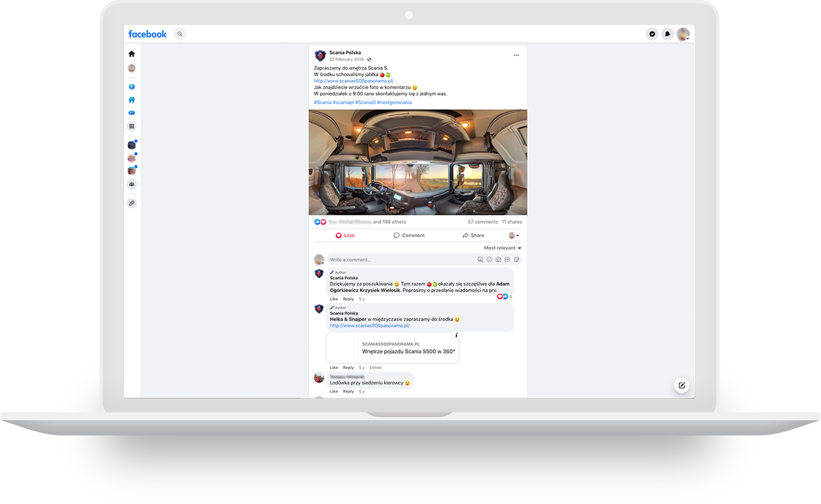Open the first shortcut with a blue dot
Image resolution: width=821 pixels, height=504 pixels.
coord(132,145)
